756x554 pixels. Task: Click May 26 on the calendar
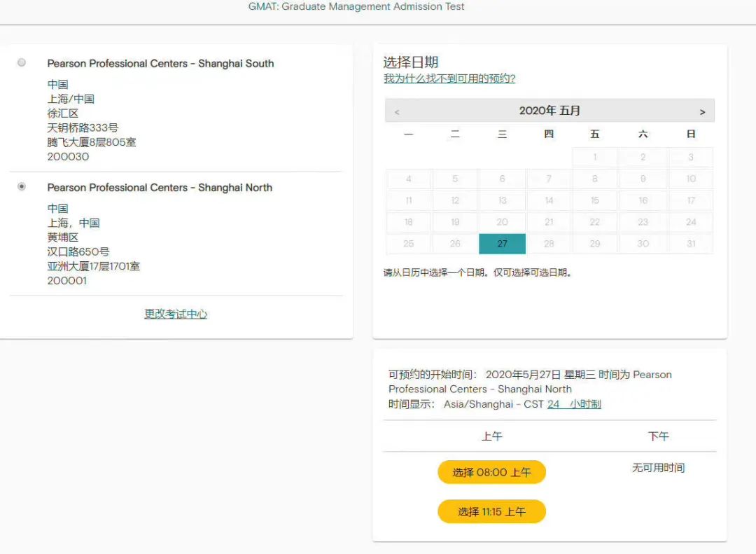point(455,244)
